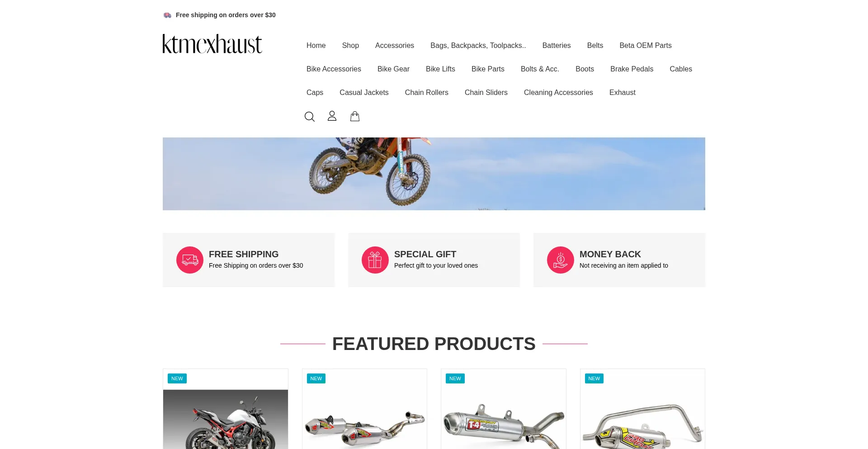Screen dimensions: 868x449
Task: Open the user account icon
Action: tap(332, 116)
